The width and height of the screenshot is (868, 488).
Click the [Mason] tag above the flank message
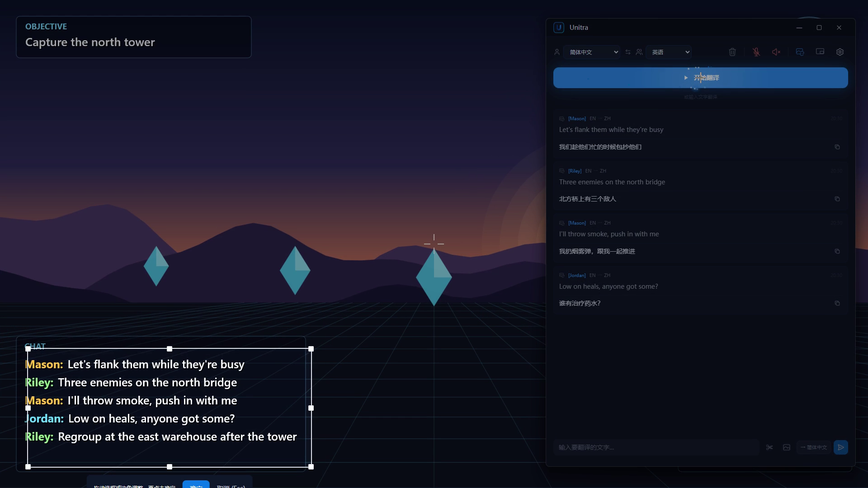(x=577, y=118)
